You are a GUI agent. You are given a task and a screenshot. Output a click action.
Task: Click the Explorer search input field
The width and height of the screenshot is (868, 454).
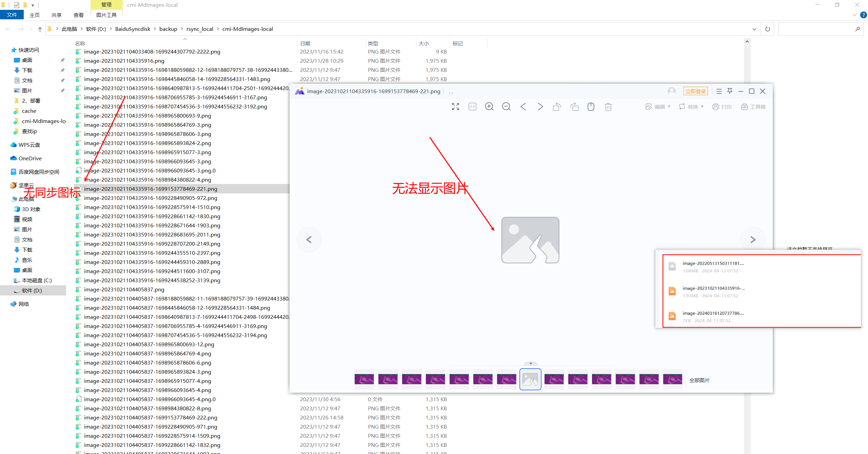click(816, 29)
